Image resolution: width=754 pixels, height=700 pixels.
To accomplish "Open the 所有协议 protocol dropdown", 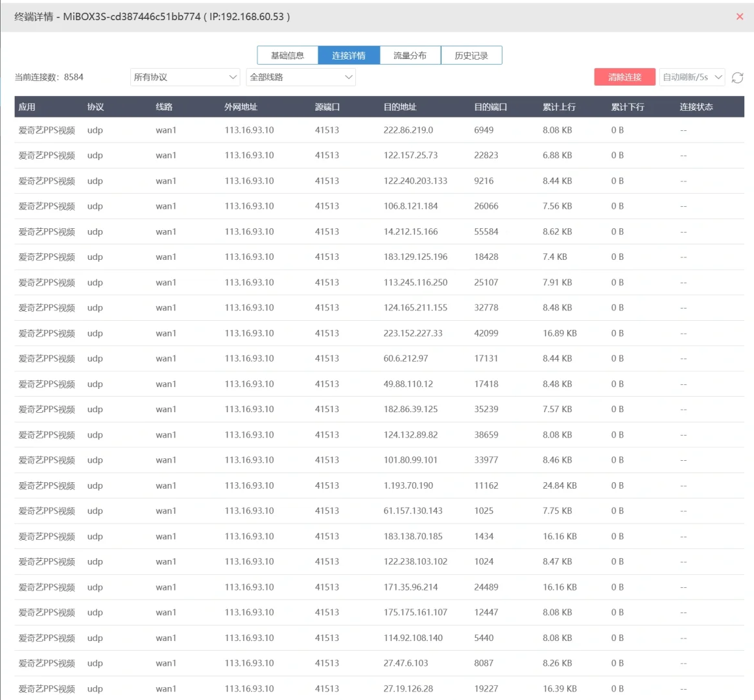I will (x=185, y=77).
